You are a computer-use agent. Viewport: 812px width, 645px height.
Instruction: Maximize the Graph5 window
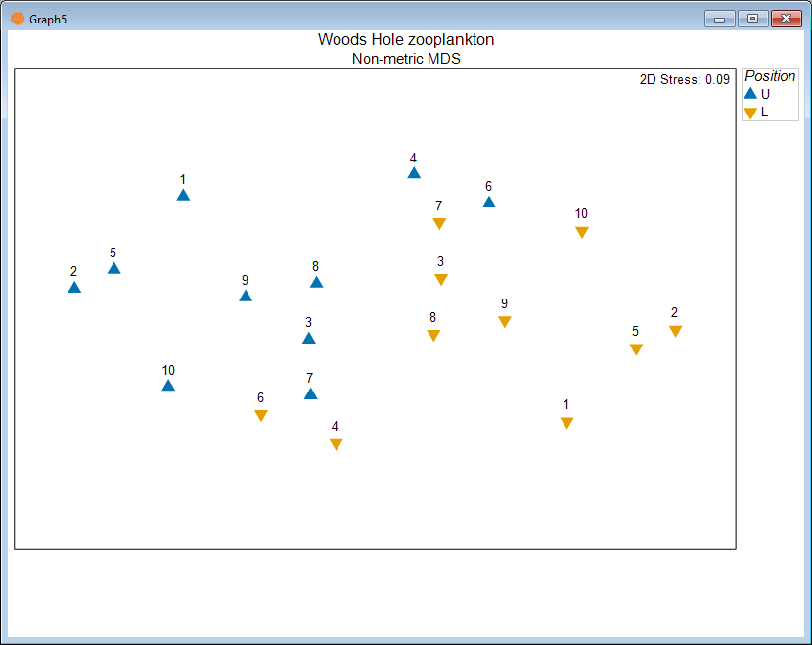[x=751, y=19]
